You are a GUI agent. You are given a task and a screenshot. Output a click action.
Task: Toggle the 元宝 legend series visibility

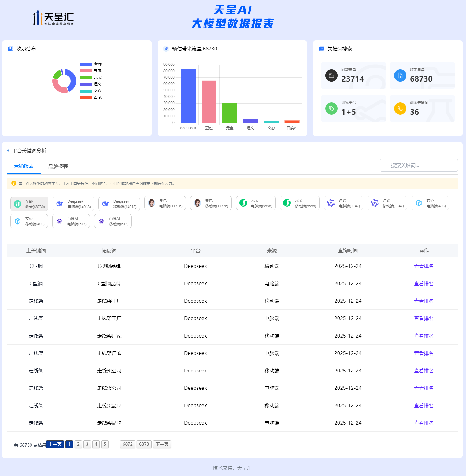91,77
